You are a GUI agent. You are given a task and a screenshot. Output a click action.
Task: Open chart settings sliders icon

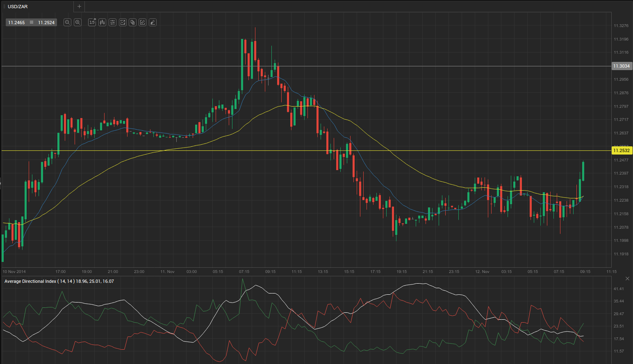pos(112,23)
